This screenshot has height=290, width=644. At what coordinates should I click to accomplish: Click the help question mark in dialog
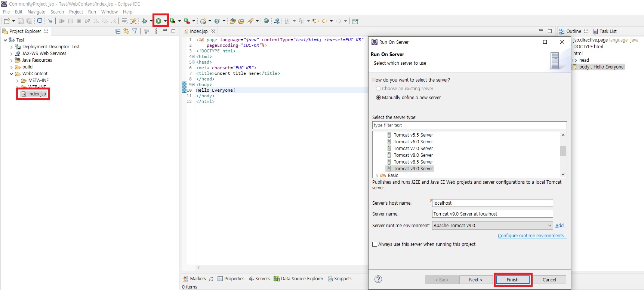(x=378, y=279)
